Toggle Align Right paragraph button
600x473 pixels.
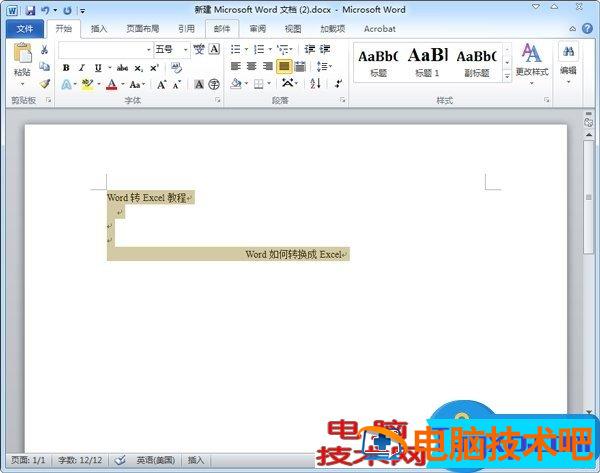(267, 66)
